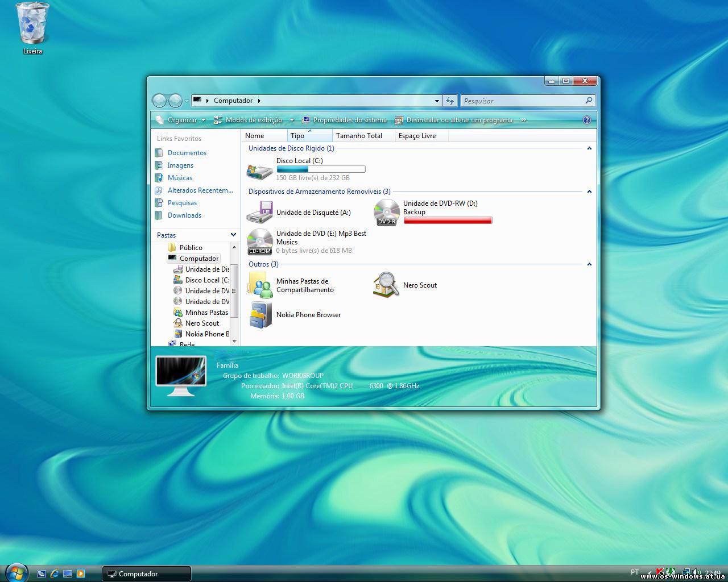Click the Help question mark icon
Viewport: 728px width, 582px height.
click(587, 120)
